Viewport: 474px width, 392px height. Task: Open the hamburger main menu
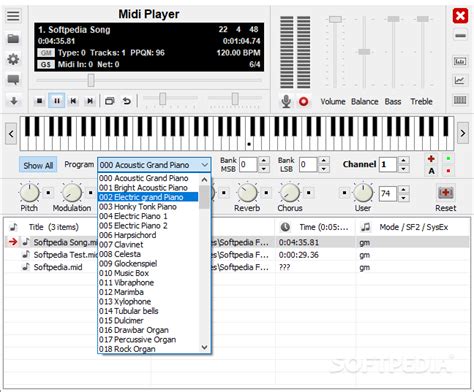click(13, 16)
